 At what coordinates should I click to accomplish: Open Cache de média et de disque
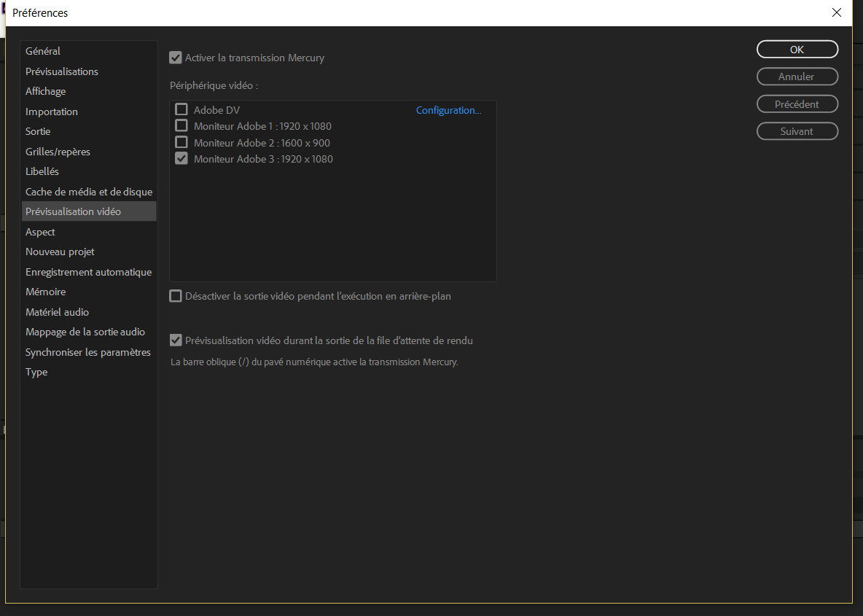pos(89,192)
